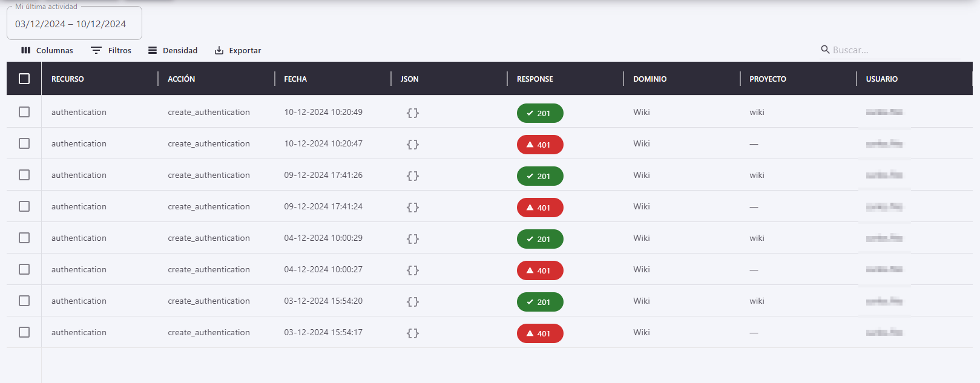980x383 pixels.
Task: Select checkbox for 04-12-2024 10:00:27 row
Action: coord(24,269)
